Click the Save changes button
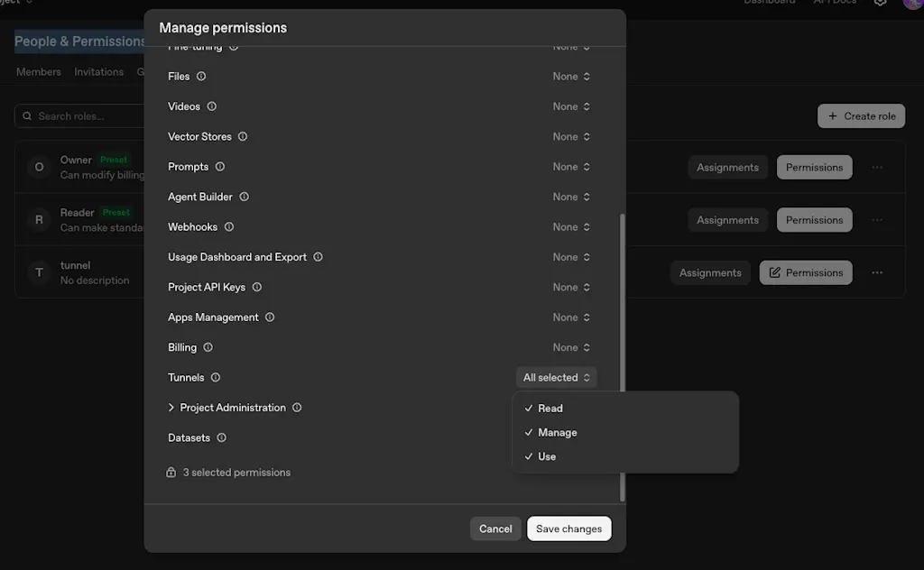The image size is (924, 570). 569,529
